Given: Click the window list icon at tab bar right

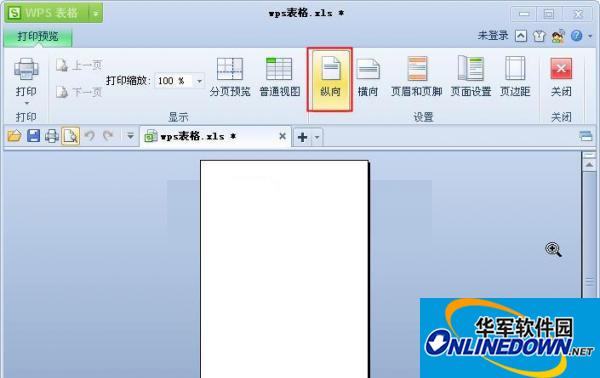Looking at the screenshot, I should (585, 136).
